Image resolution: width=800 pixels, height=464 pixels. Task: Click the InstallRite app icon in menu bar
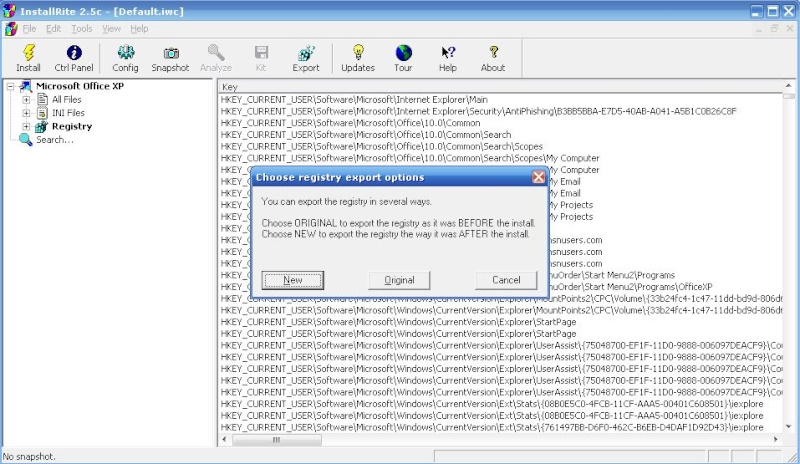pyautogui.click(x=11, y=29)
